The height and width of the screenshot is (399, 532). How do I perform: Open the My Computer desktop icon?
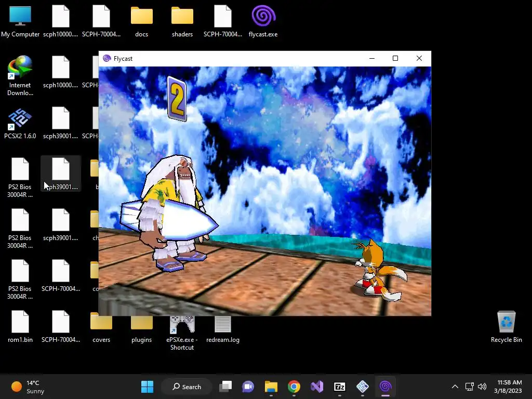[20, 21]
